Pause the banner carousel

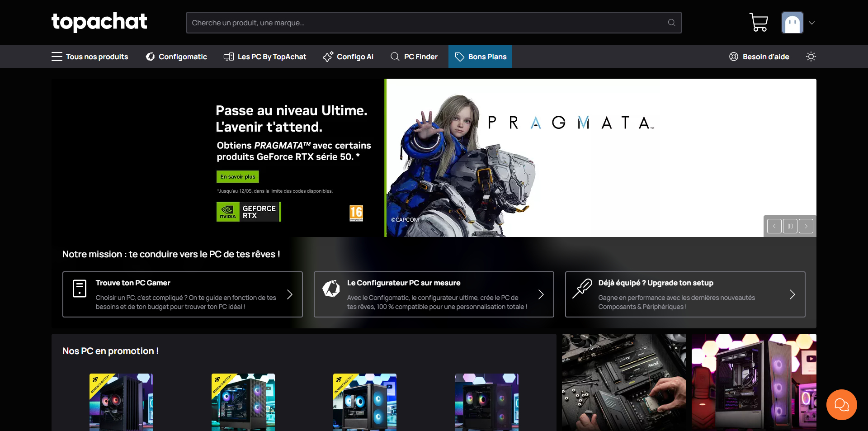(x=790, y=226)
